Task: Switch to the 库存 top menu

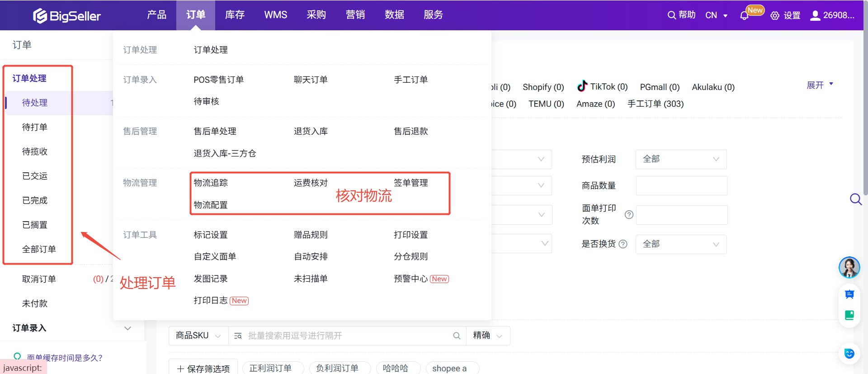Action: pos(235,15)
